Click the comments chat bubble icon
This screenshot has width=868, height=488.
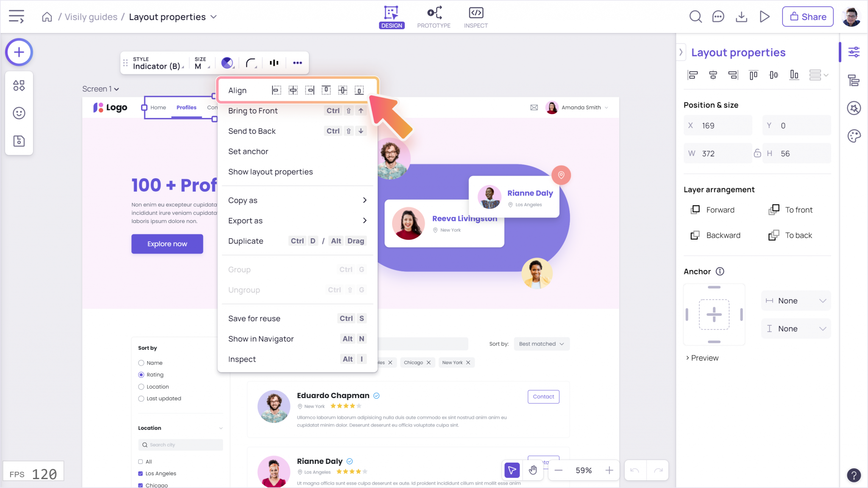[x=718, y=17]
